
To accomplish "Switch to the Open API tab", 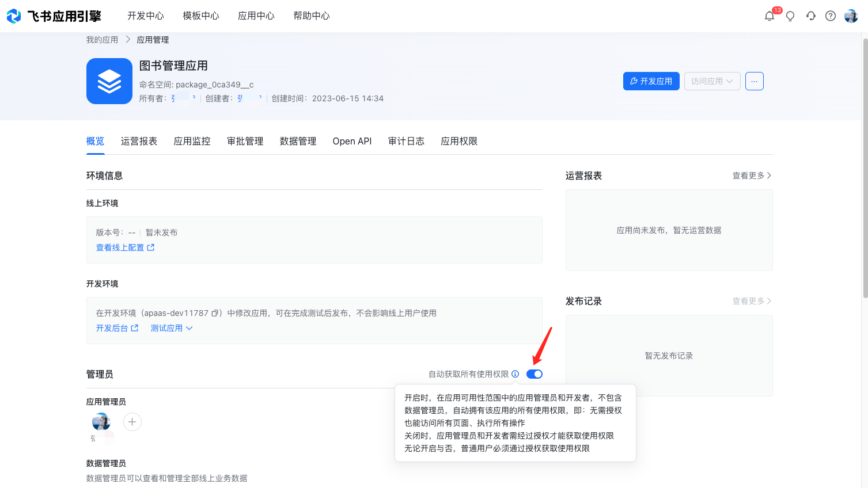I will 352,141.
